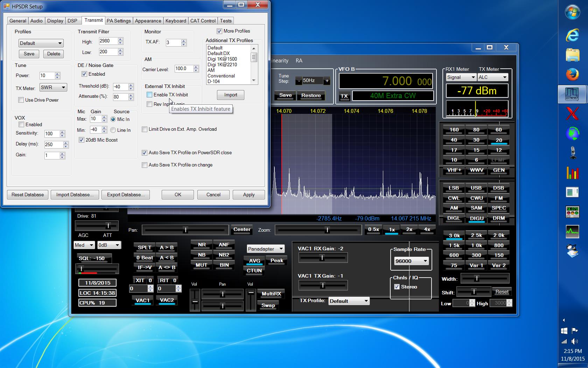Uncheck More Profiles checkbox

[219, 31]
